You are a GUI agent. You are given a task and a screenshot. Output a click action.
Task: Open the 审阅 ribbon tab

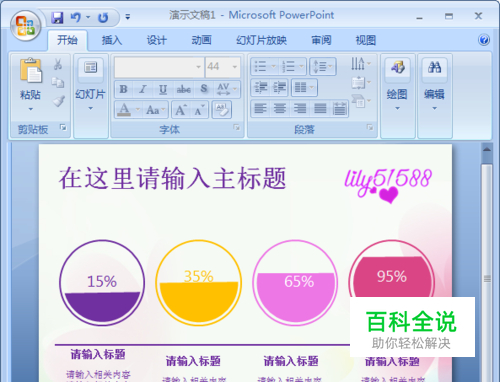(x=321, y=40)
